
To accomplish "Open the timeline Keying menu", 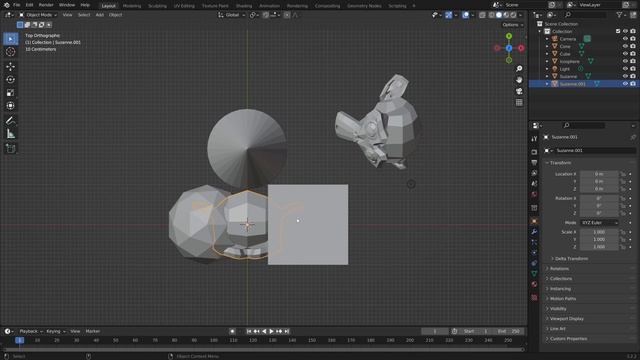I will click(56, 331).
